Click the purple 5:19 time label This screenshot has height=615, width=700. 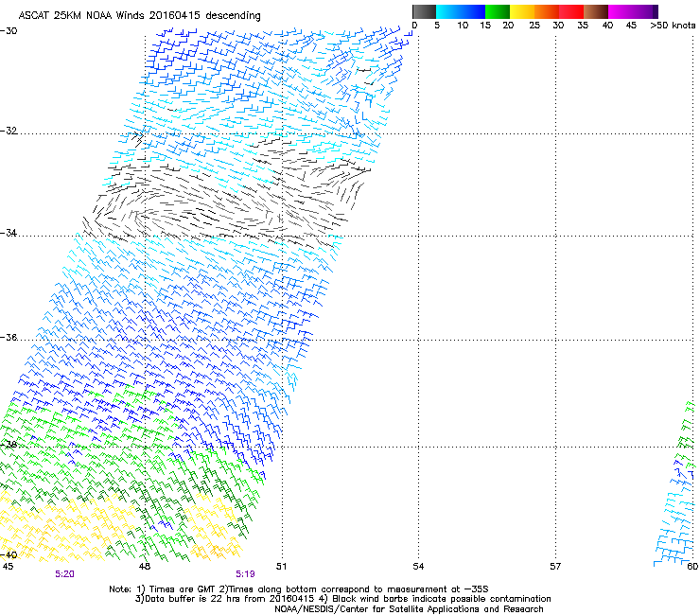[x=246, y=574]
